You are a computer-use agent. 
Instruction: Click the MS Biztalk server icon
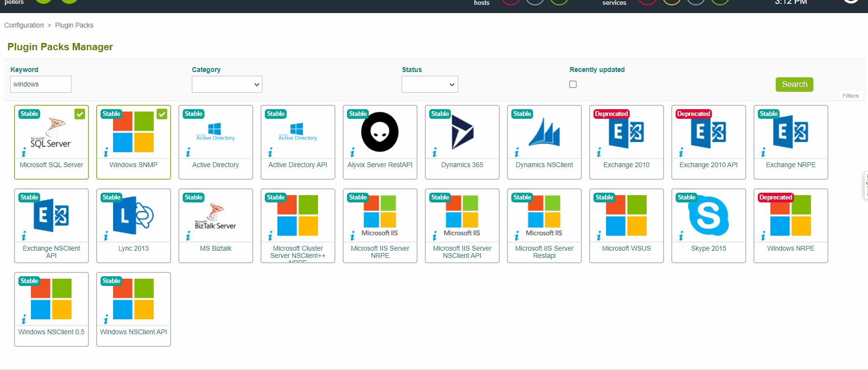tap(216, 216)
